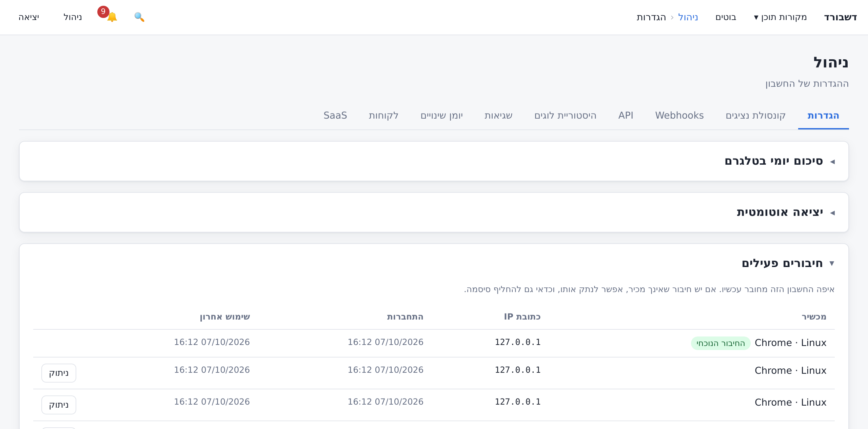Screen dimensions: 868x429
Task: Open the שגיאות tab
Action: pos(498,116)
